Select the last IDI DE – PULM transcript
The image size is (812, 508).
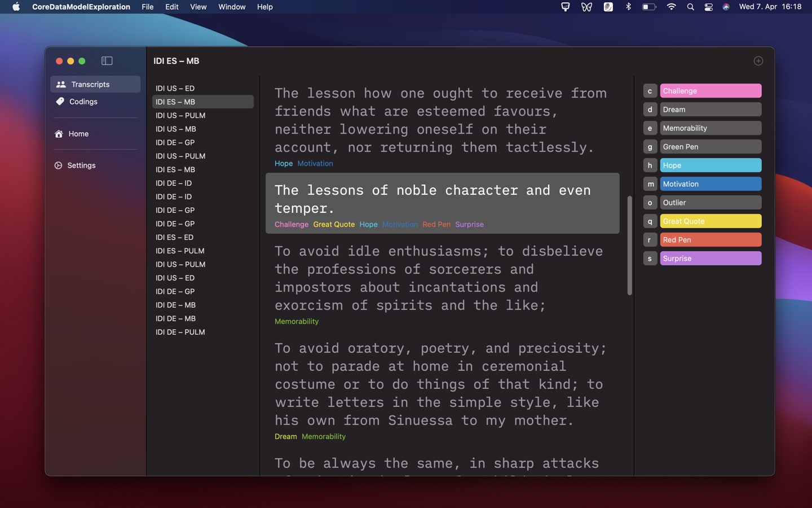pyautogui.click(x=203, y=332)
